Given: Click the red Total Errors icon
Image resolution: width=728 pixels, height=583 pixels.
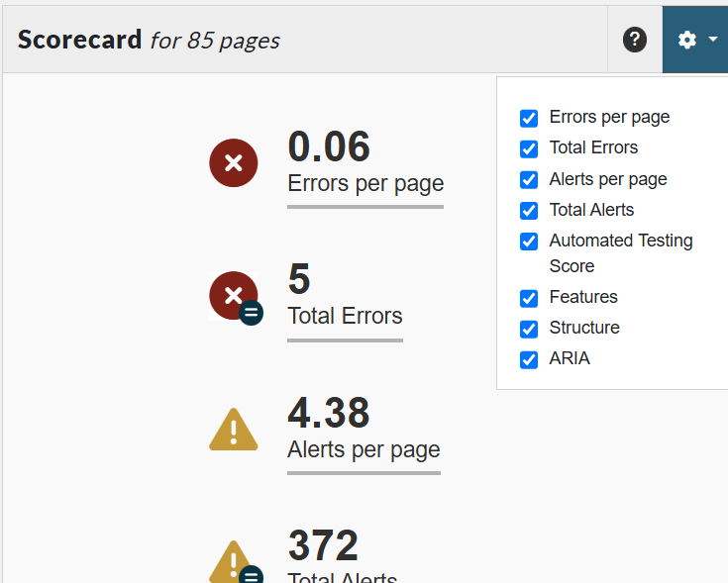Looking at the screenshot, I should click(x=236, y=298).
